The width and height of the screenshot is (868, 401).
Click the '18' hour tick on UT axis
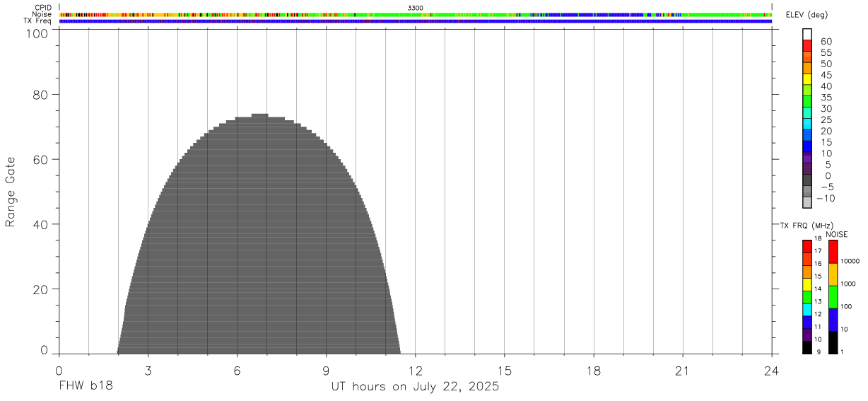tap(594, 371)
